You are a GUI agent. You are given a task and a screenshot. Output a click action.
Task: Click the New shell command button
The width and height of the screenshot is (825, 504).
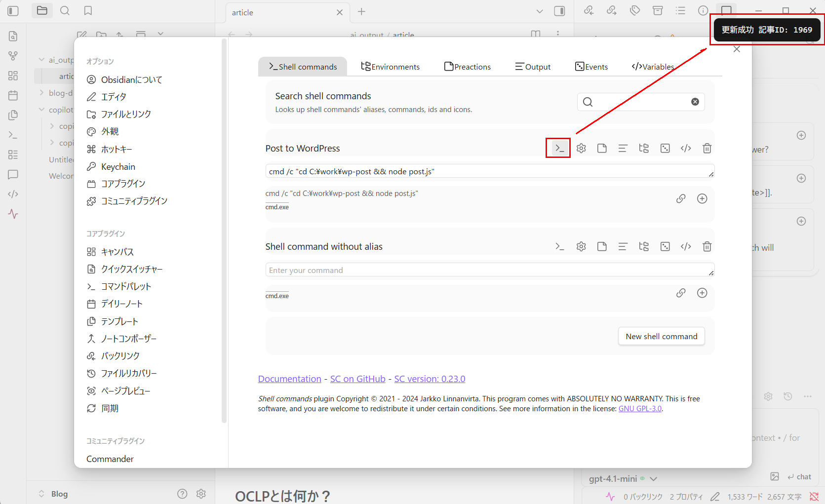661,336
